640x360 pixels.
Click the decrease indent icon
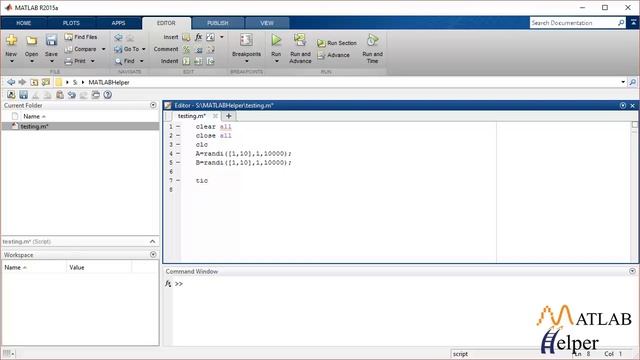[x=211, y=61]
